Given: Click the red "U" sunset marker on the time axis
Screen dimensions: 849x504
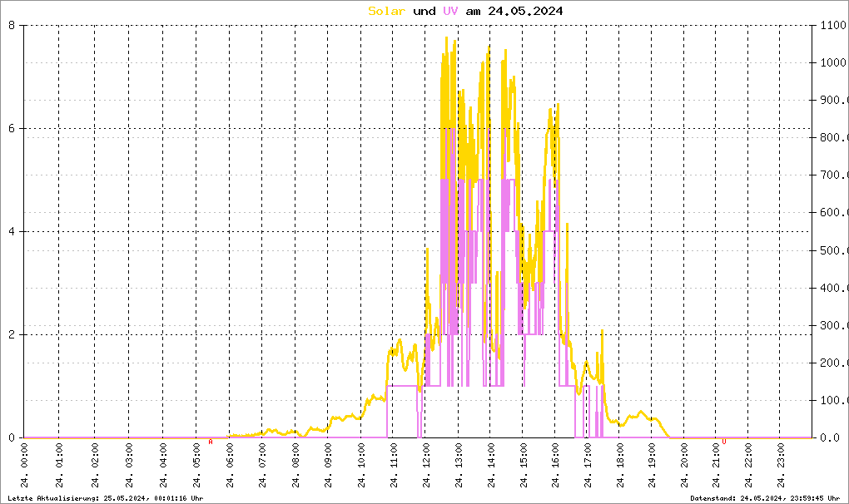Looking at the screenshot, I should click(x=724, y=442).
